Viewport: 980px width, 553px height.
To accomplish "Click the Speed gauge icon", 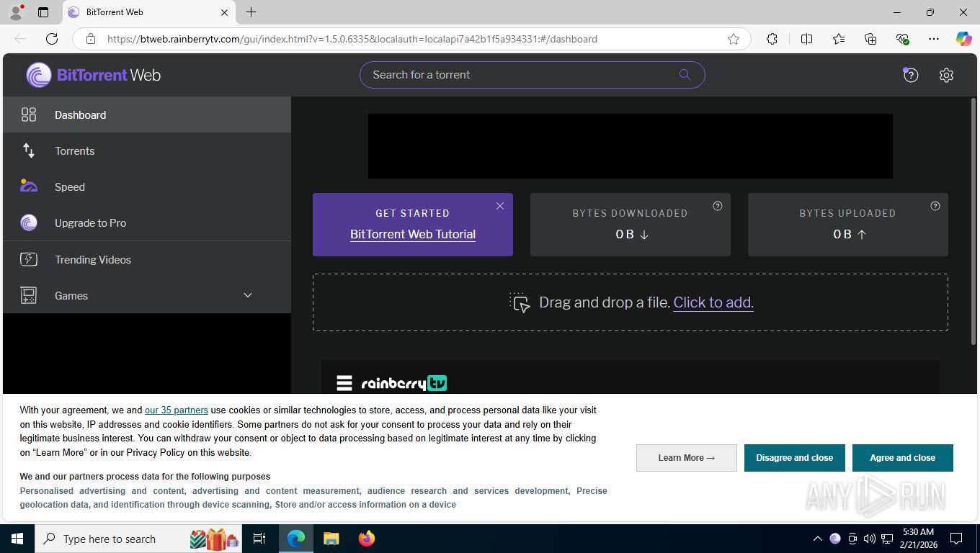I will 29,186.
